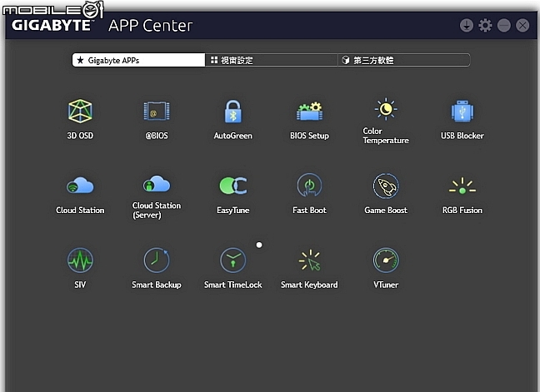This screenshot has height=392, width=540.
Task: Open the Smart TimeLock app
Action: point(232,261)
